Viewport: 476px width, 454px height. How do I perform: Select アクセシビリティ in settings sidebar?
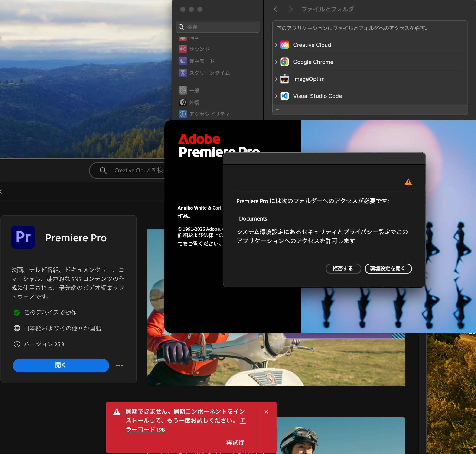209,114
